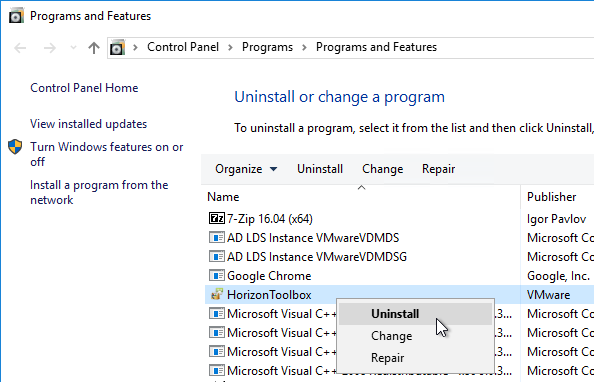Viewport: 594px width, 382px height.
Task: Open the Organize dropdown menu
Action: click(246, 169)
